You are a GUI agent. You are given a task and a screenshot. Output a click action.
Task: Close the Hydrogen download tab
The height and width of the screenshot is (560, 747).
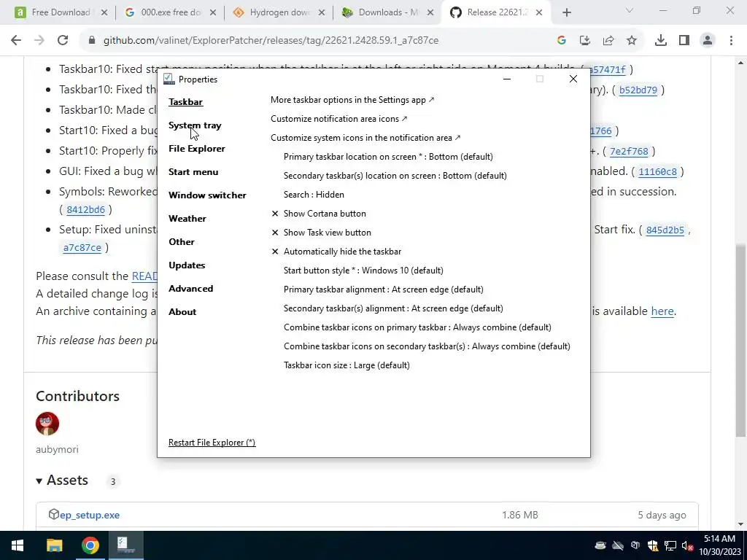point(322,13)
